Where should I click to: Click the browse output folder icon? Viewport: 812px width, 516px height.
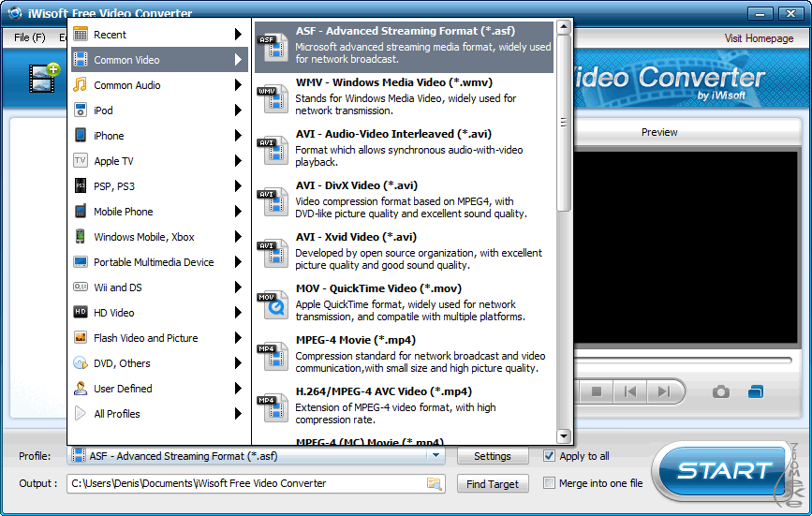434,483
